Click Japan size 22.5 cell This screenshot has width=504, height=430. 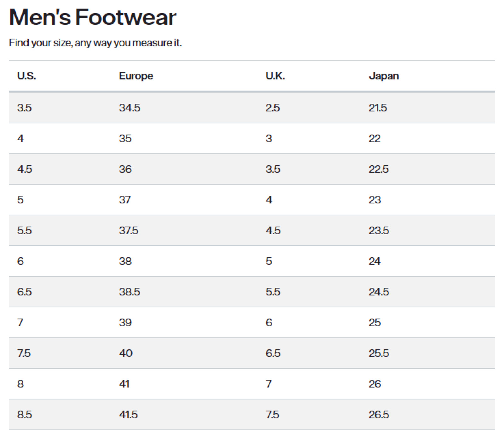[x=379, y=169]
